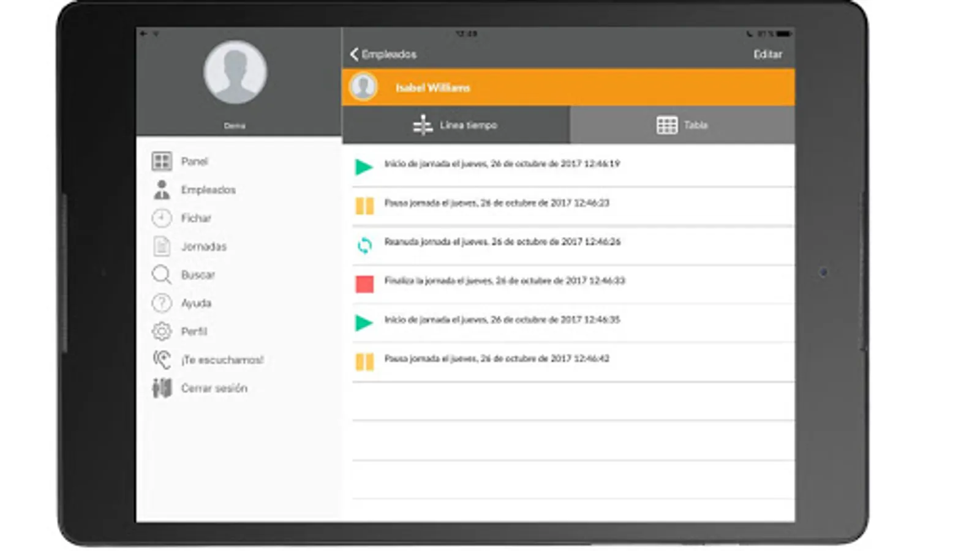This screenshot has height=551, width=980.
Task: Click the pause icon at 12:46:42
Action: (364, 362)
